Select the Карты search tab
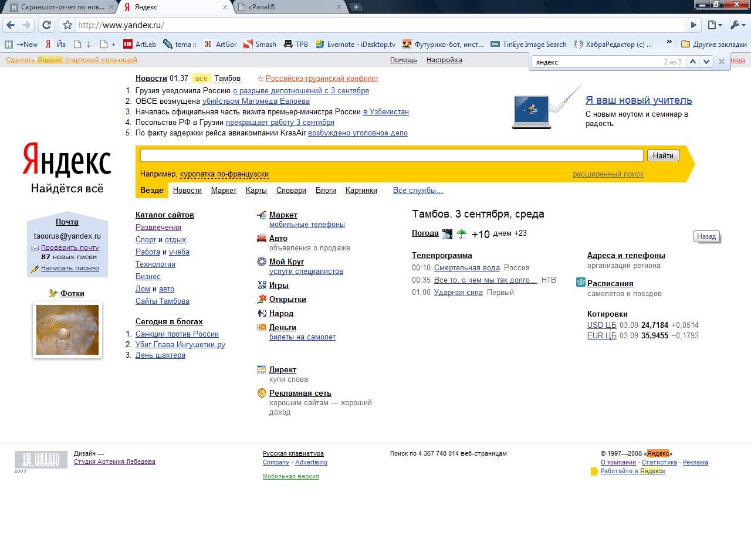This screenshot has height=560, width=751. point(256,191)
